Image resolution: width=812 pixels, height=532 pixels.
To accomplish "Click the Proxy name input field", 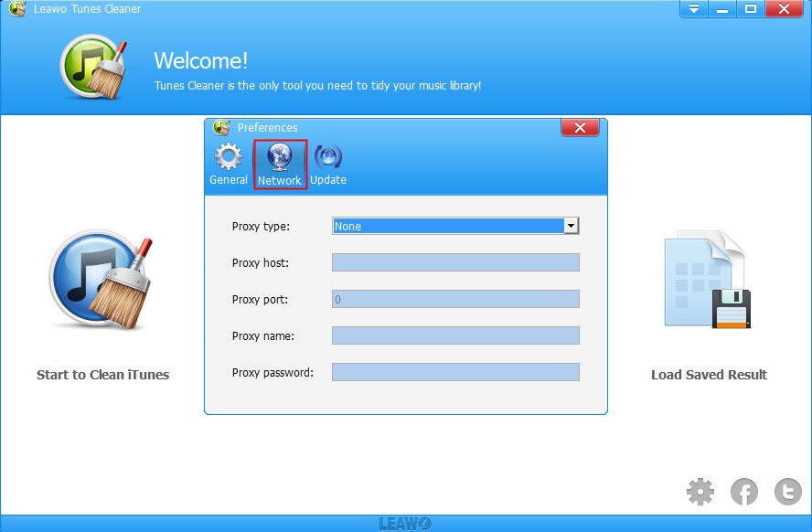I will (455, 335).
